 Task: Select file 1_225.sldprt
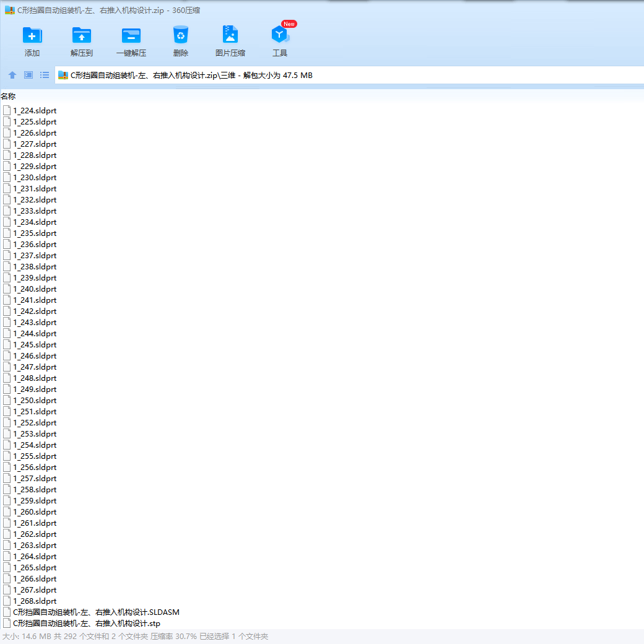(35, 122)
